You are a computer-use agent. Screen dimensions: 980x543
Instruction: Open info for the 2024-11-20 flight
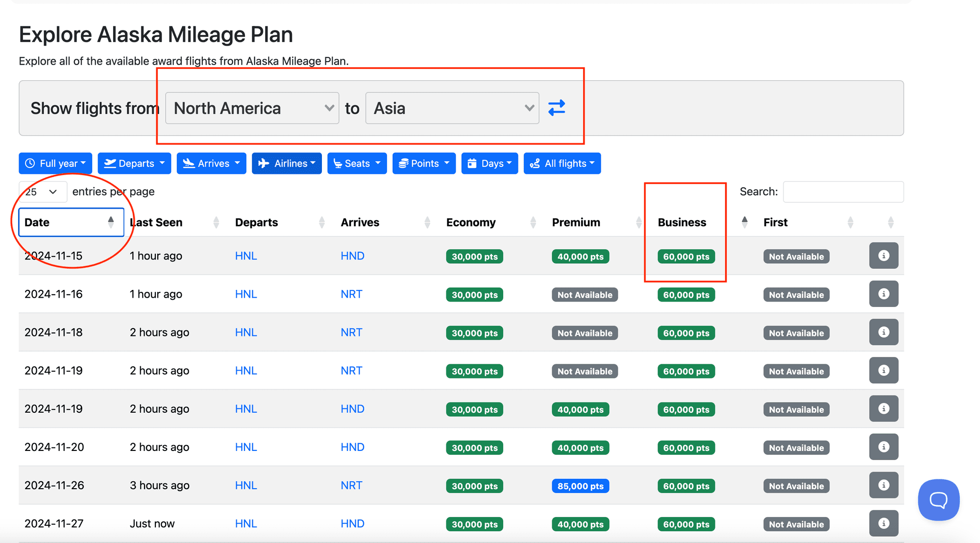pos(883,447)
